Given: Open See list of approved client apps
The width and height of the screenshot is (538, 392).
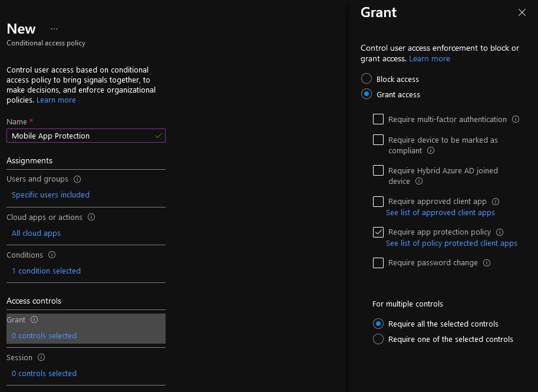Looking at the screenshot, I should 440,213.
